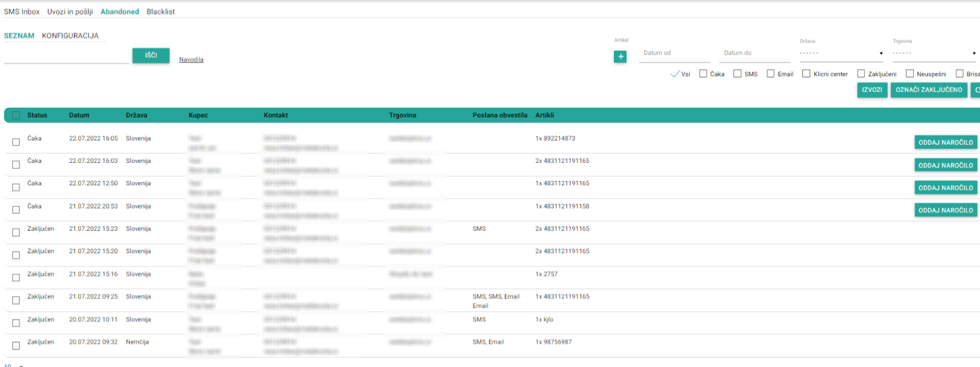This screenshot has height=367, width=980.
Task: Check the row dated 21.07.2022 09:25
Action: 16,300
